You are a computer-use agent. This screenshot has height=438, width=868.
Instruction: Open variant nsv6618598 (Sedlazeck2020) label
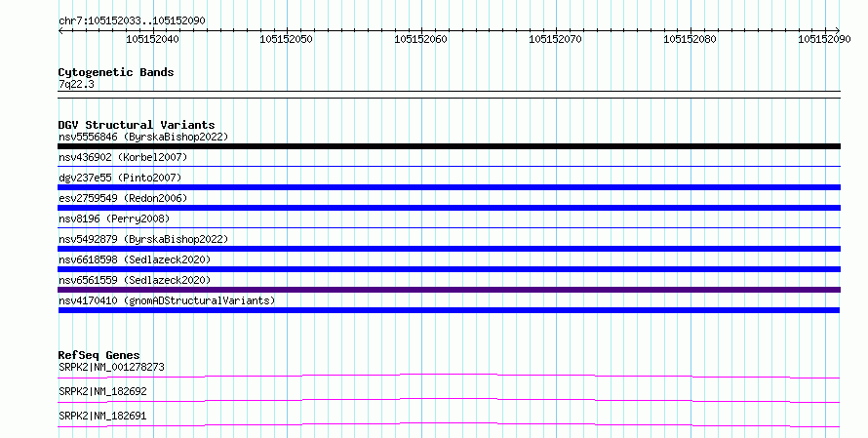click(135, 259)
